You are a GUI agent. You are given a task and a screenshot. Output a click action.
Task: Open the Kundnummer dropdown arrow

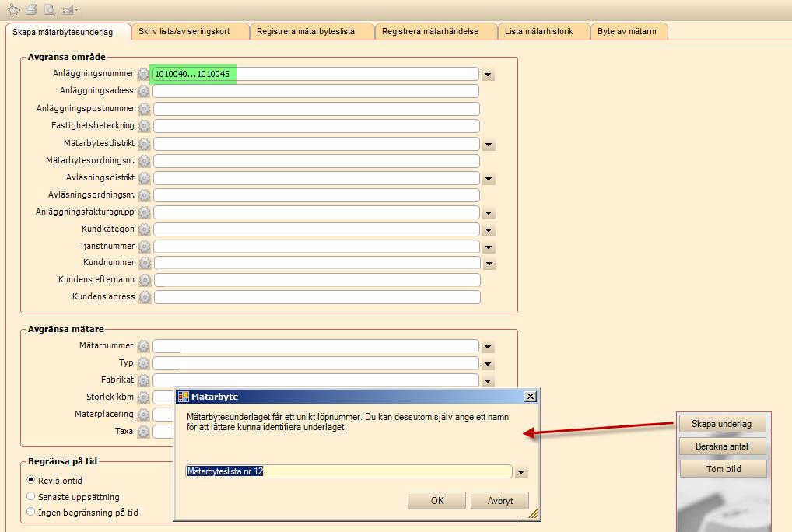[x=489, y=264]
